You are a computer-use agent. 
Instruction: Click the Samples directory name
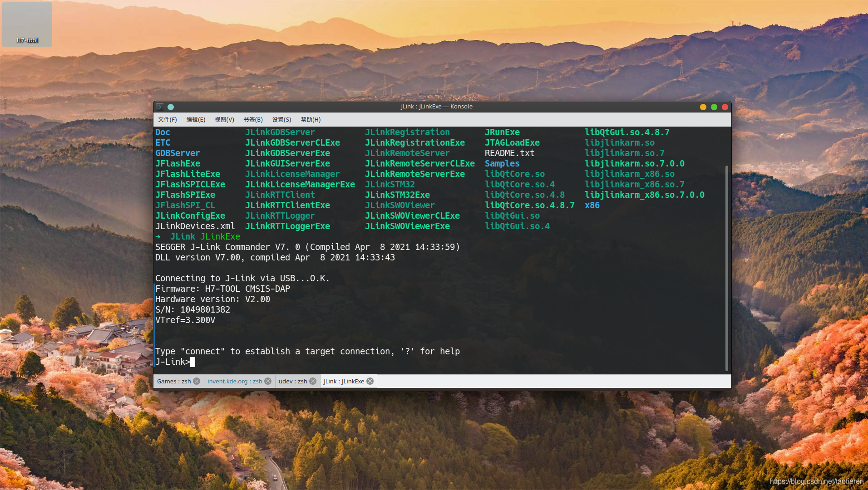[x=502, y=164]
